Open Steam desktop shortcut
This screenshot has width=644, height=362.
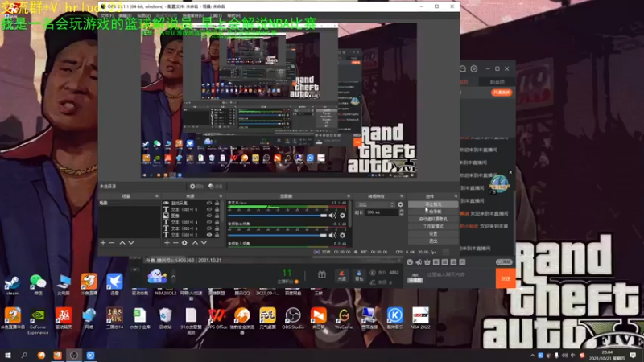point(12,285)
